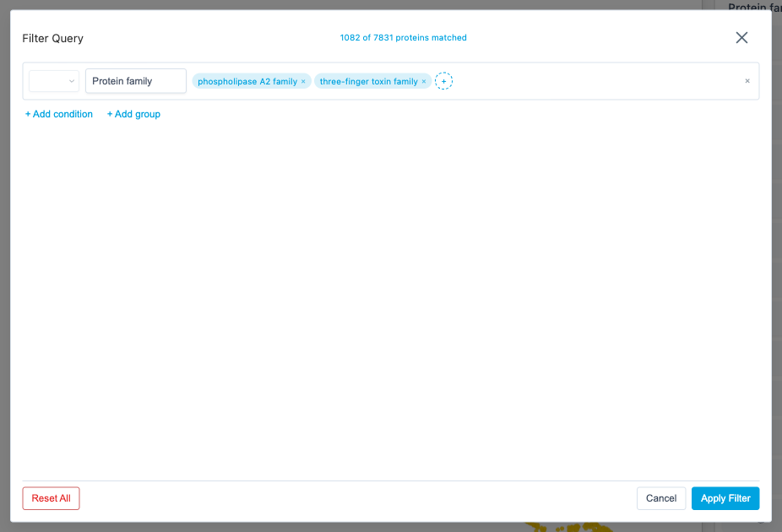Click the '1082 of 7831 proteins matched' text
Screen dimensions: 782x532
pos(404,38)
